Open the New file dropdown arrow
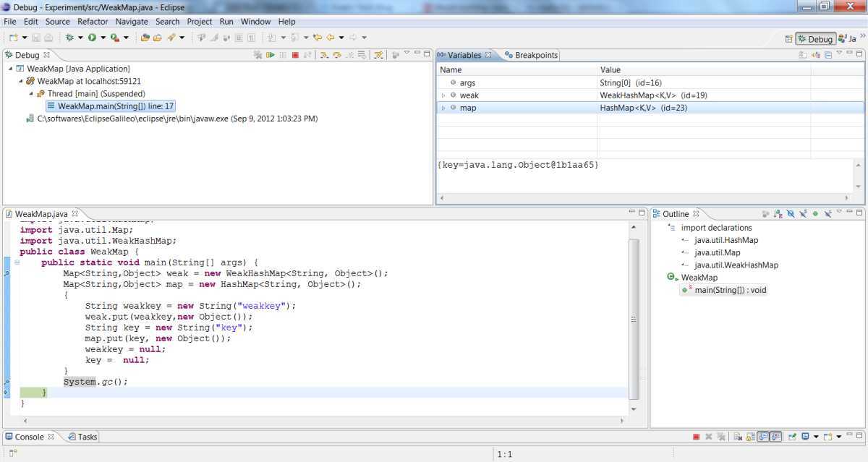Viewport: 868px width, 462px height. [25, 38]
